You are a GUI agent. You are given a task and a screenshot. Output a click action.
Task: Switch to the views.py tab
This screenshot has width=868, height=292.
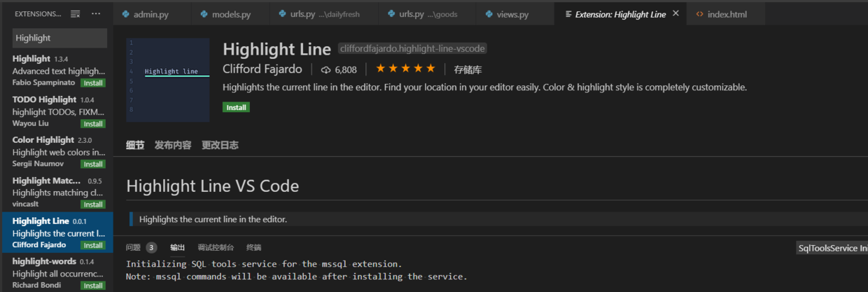(x=513, y=14)
